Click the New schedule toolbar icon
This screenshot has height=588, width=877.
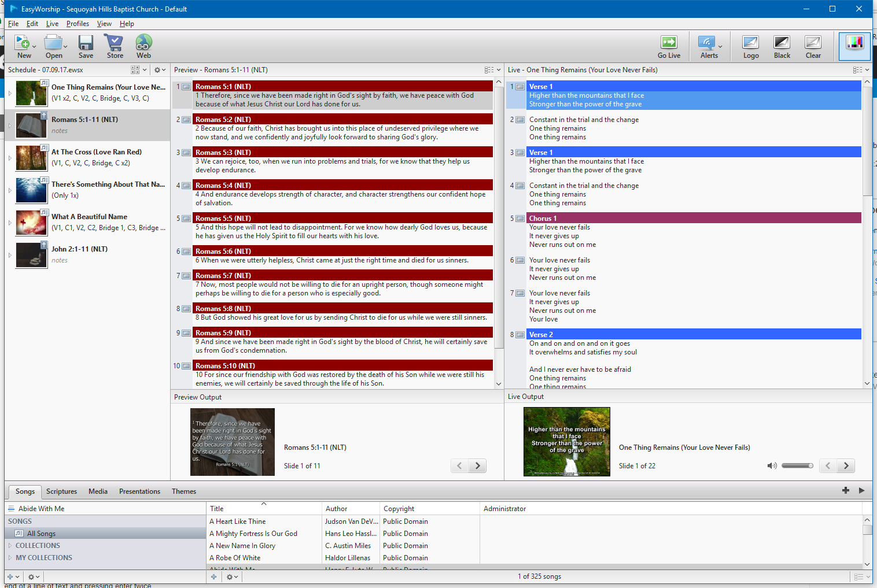pos(23,43)
